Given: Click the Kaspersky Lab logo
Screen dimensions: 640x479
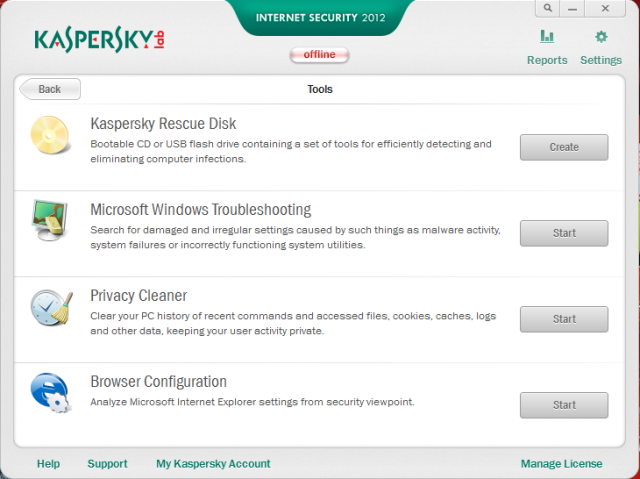Looking at the screenshot, I should 99,40.
